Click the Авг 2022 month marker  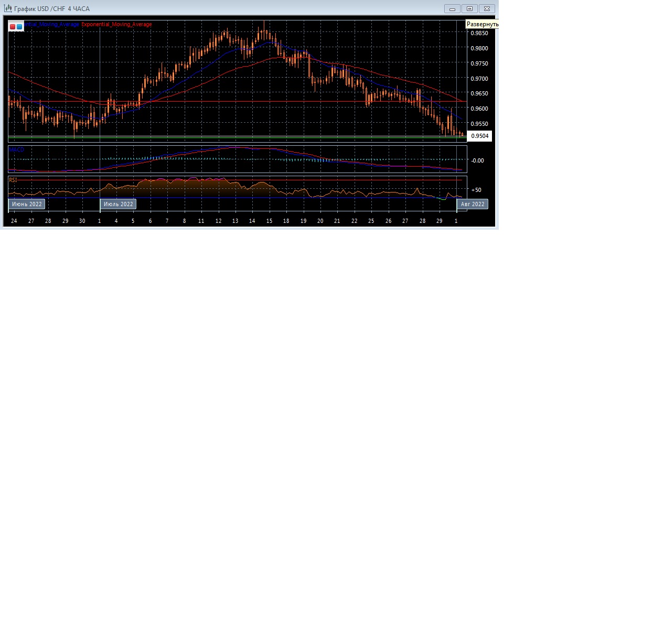473,204
